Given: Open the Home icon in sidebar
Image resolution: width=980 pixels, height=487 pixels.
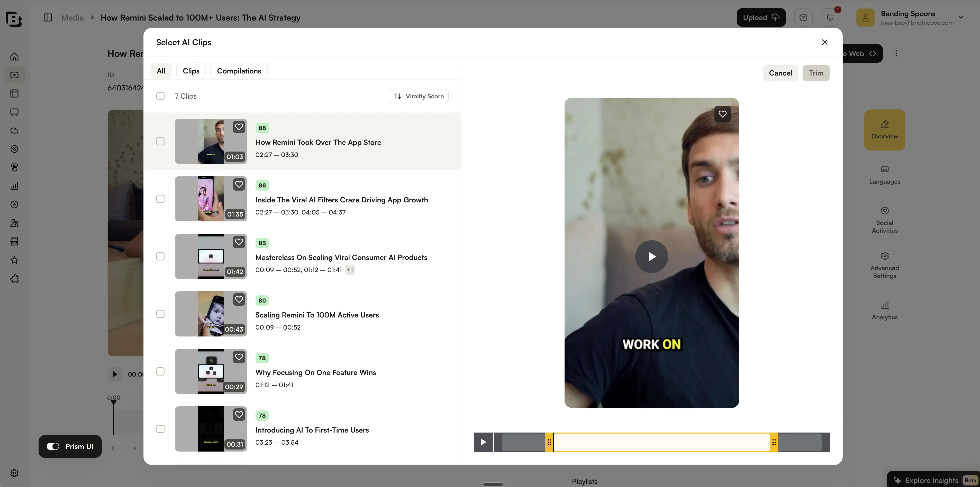Looking at the screenshot, I should click(14, 57).
